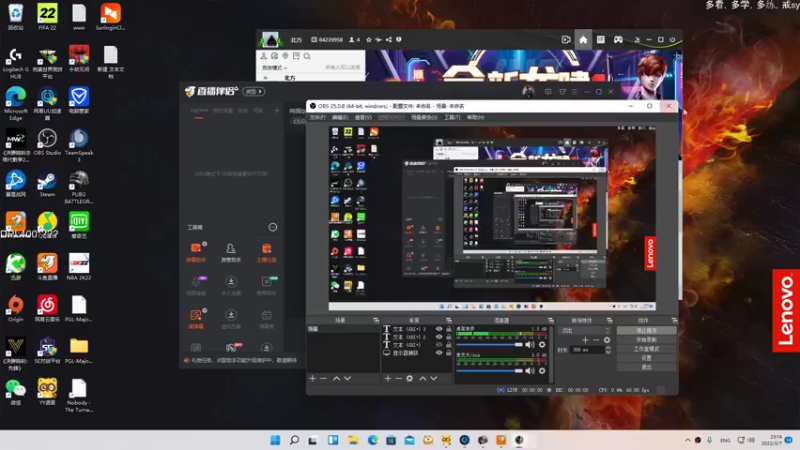800x450 pixels.
Task: Open Desktop Audio settings gear in mixer
Action: tap(542, 345)
